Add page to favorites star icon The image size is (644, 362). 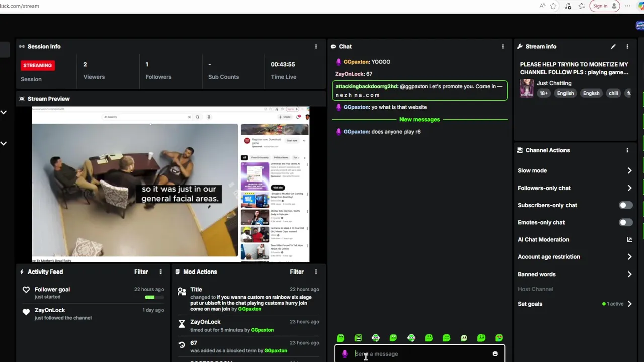point(553,6)
